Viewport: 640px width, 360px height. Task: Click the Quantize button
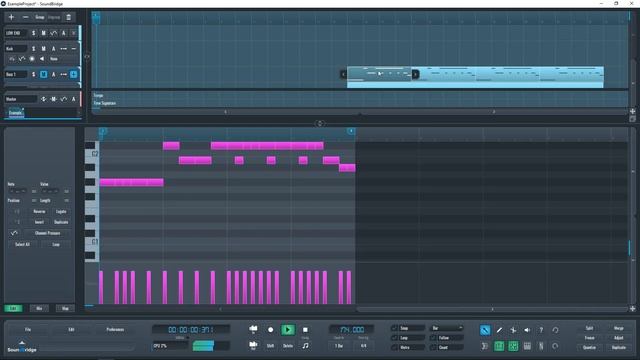point(589,348)
